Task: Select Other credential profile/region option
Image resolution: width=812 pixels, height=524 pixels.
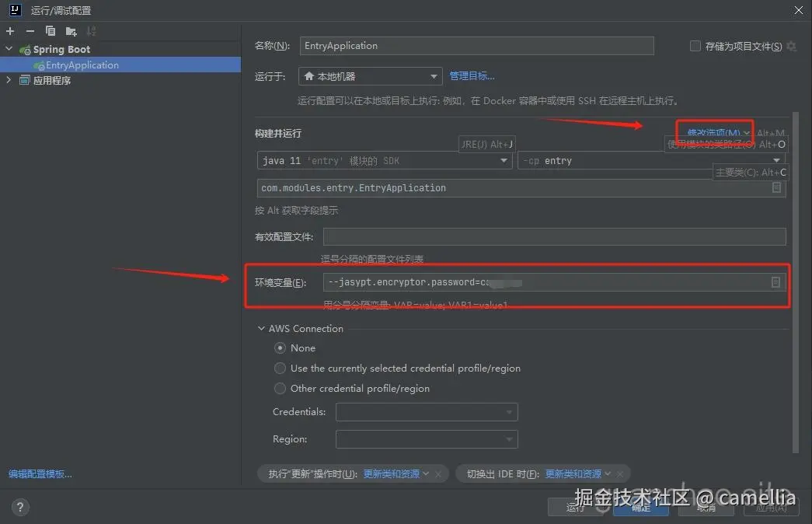Action: point(280,388)
